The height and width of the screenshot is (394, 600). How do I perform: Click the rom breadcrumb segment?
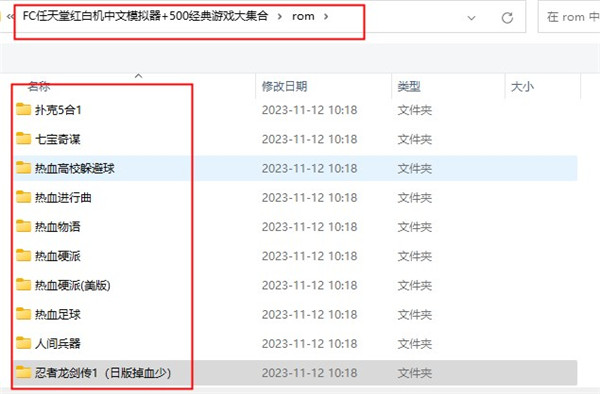tap(303, 16)
